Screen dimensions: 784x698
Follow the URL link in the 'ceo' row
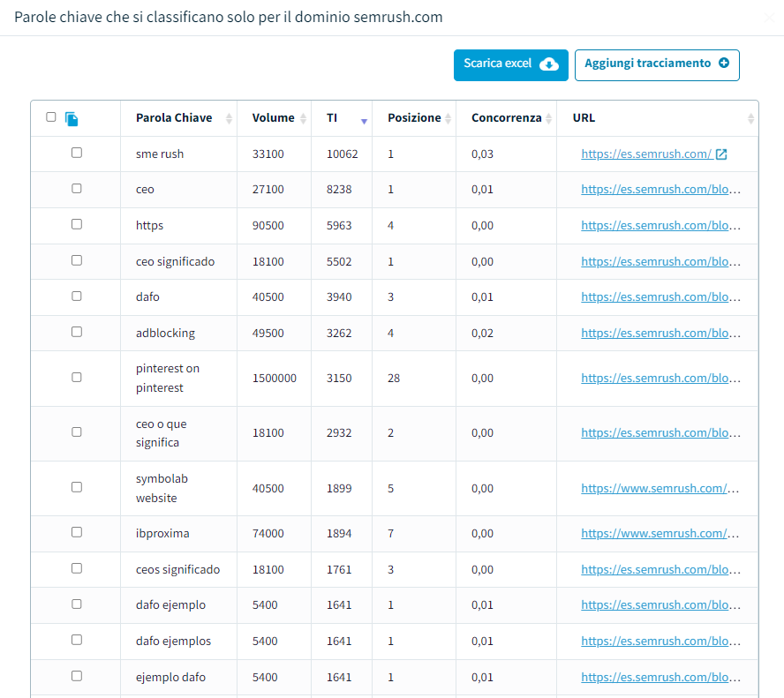click(x=660, y=190)
